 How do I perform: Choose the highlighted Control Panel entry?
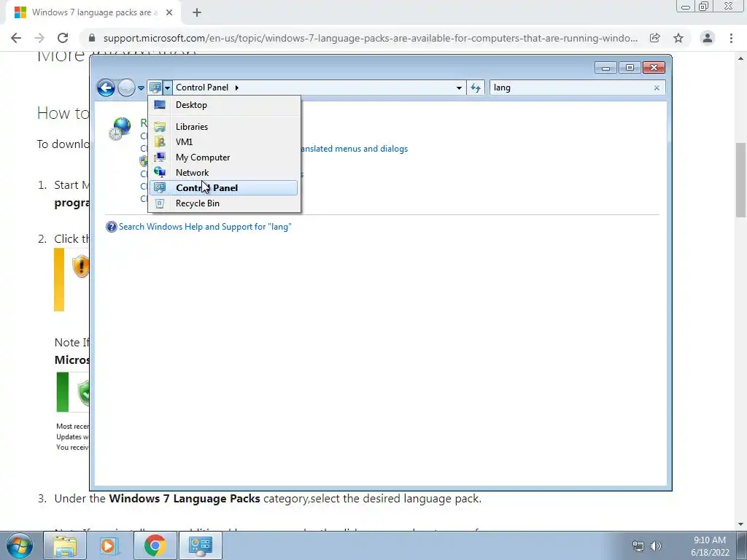coord(224,187)
